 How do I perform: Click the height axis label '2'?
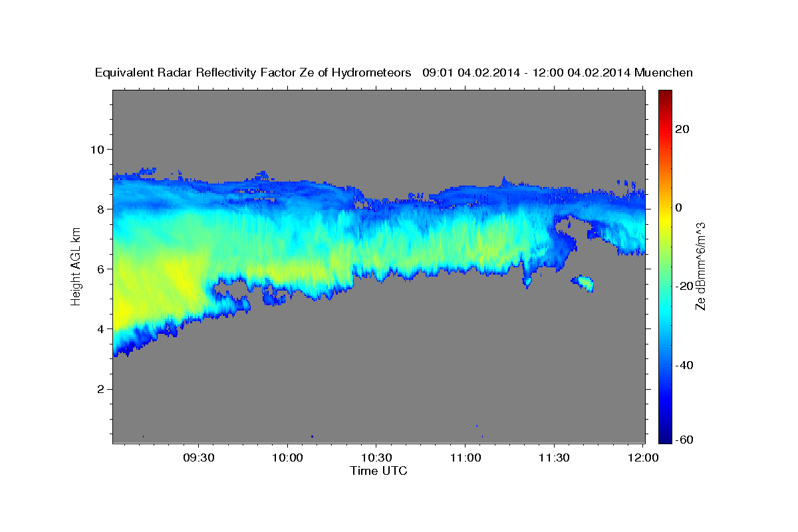[x=102, y=389]
